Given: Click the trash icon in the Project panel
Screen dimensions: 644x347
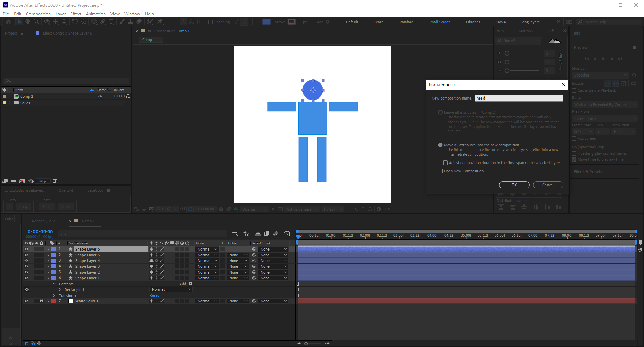Looking at the screenshot, I should (55, 181).
